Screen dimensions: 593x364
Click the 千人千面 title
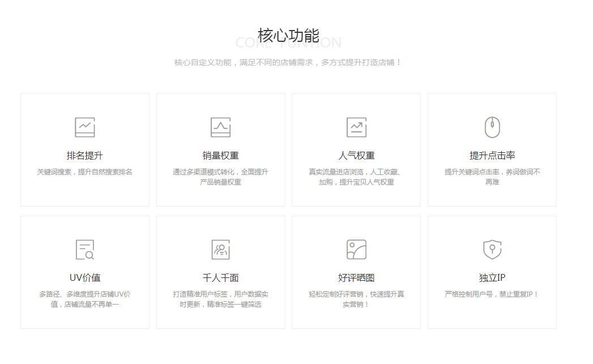click(x=220, y=278)
